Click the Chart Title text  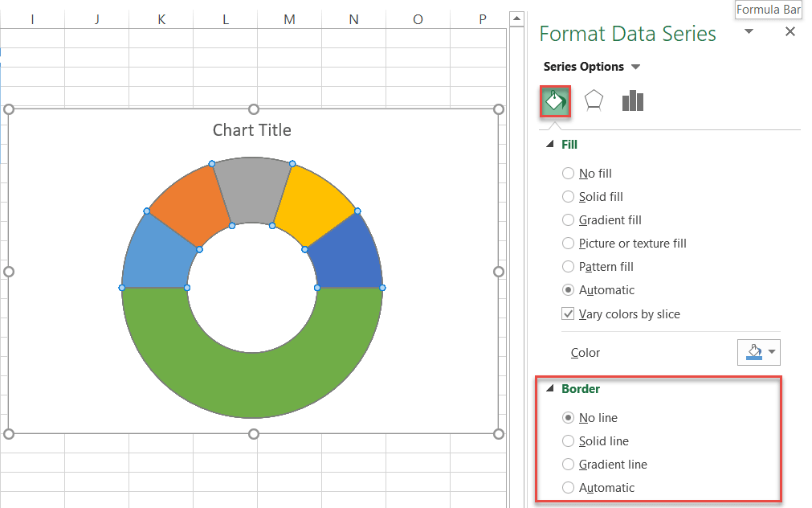[x=251, y=129]
